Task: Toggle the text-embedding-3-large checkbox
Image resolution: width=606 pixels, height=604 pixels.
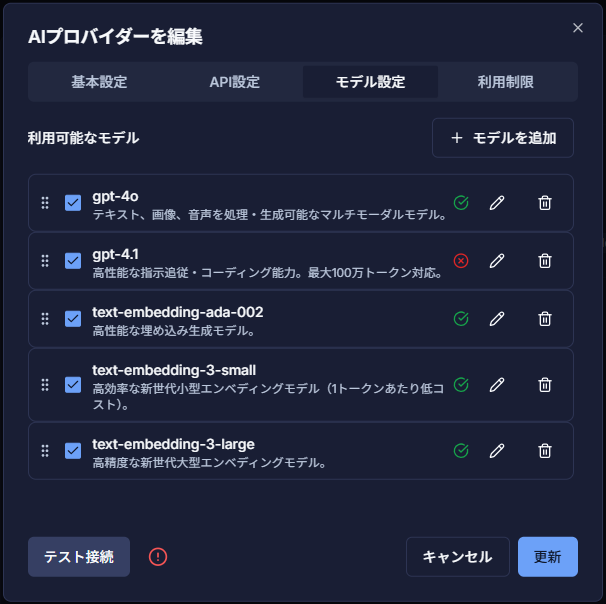Action: (73, 450)
